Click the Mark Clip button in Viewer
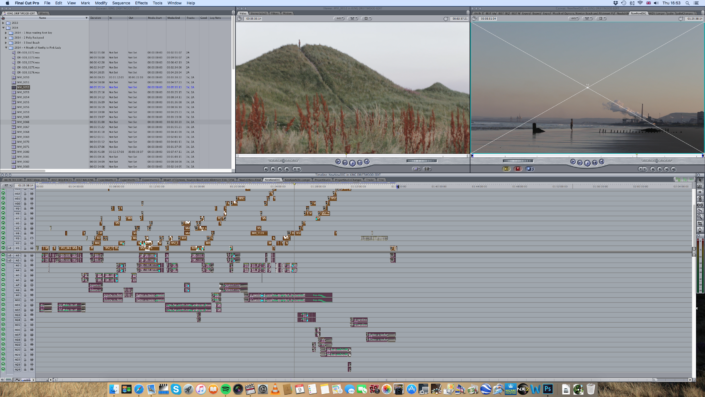Screen dimensions: 705x397 coord(273,169)
